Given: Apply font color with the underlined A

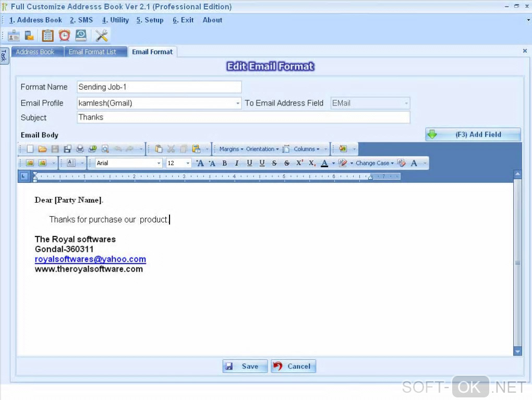Looking at the screenshot, I should tap(324, 163).
